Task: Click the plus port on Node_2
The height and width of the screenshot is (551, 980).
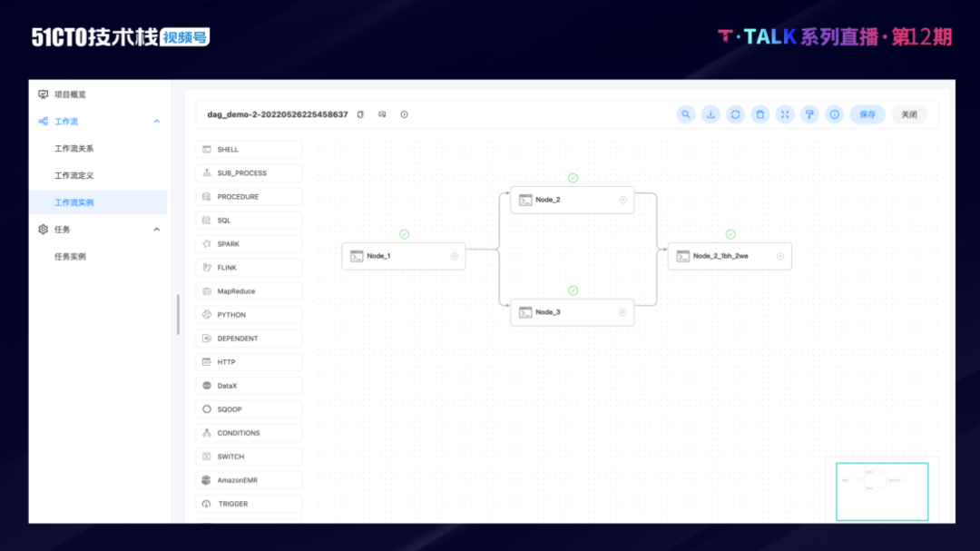Action: pos(623,200)
